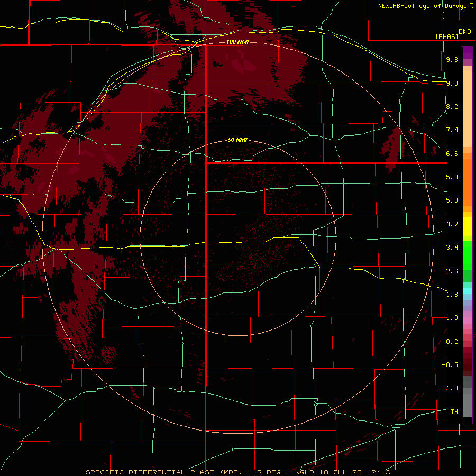
Task: Click the 8.2 value on the color scale
Action: tap(452, 106)
